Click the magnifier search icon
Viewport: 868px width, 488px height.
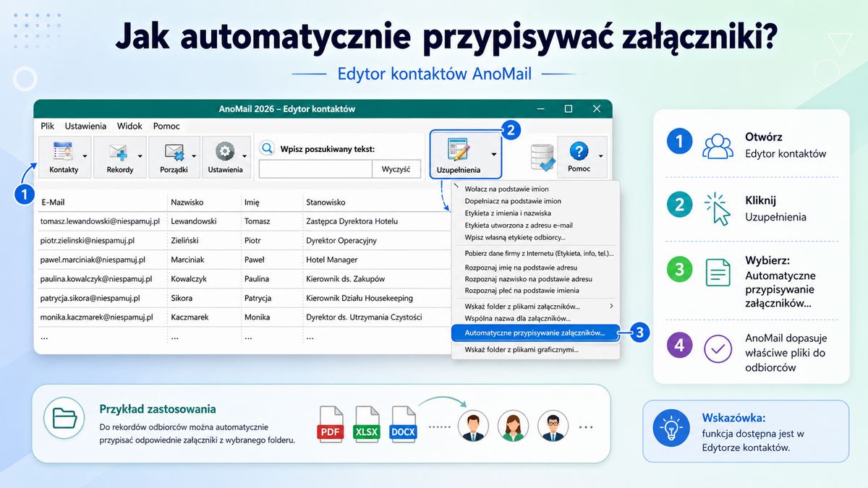268,148
